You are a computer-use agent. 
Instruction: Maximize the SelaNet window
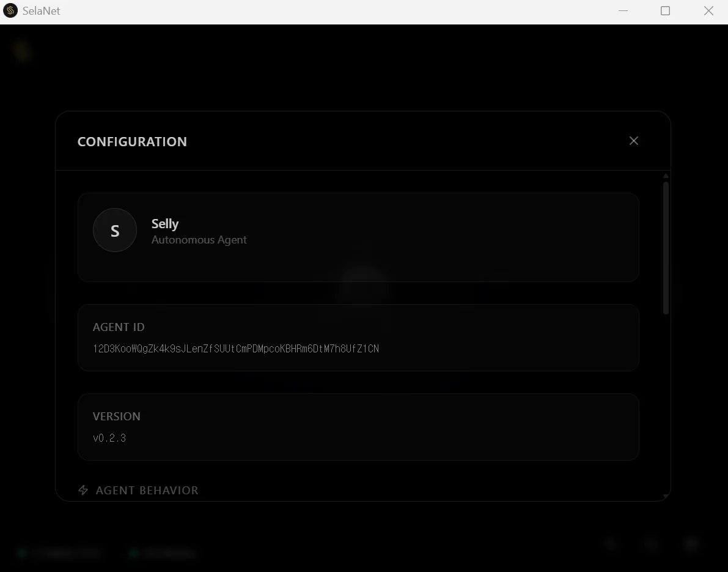coord(665,11)
